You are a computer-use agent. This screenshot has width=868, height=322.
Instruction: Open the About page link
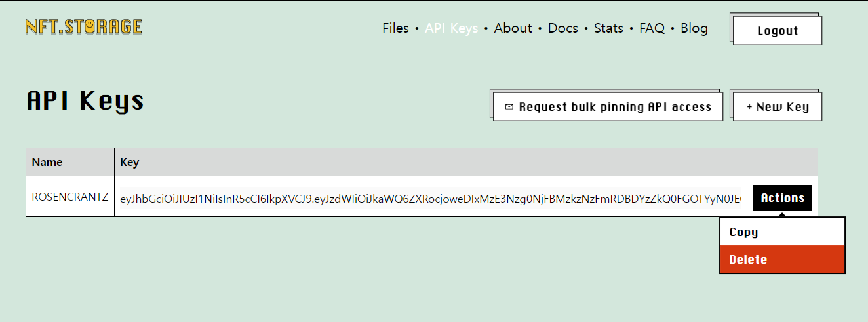pos(513,28)
